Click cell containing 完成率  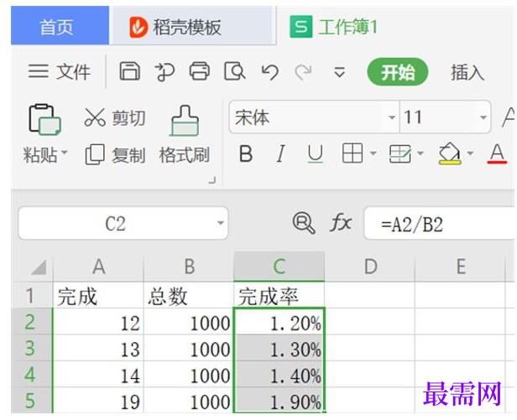tap(279, 295)
